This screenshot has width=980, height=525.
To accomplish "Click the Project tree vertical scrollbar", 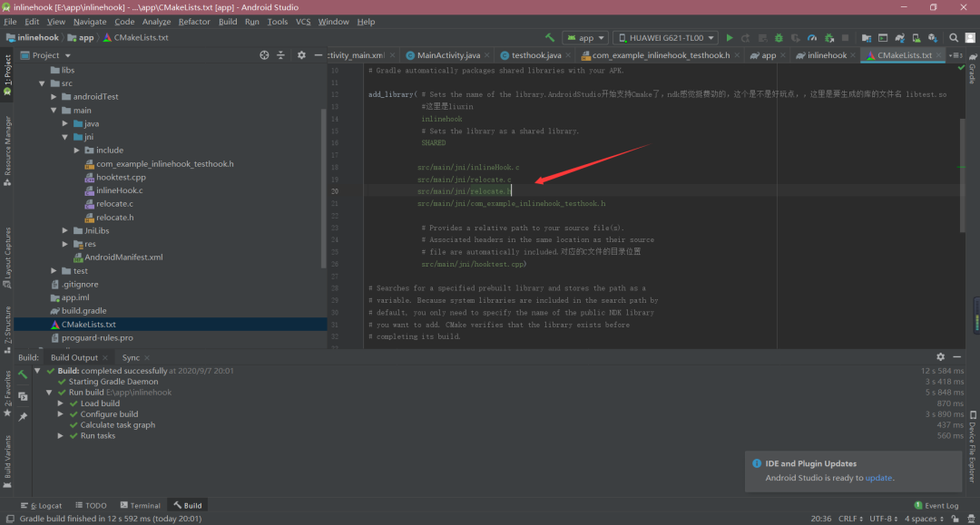I will tap(323, 188).
